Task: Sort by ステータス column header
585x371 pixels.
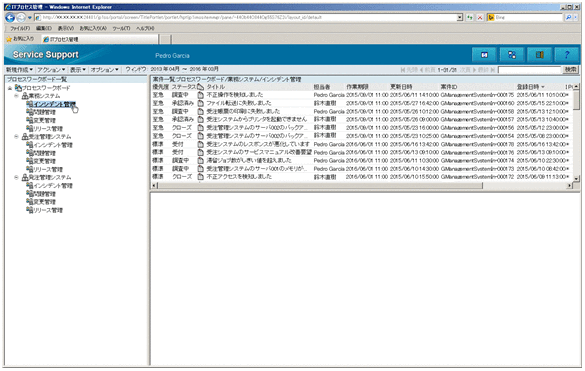Action: pos(184,87)
